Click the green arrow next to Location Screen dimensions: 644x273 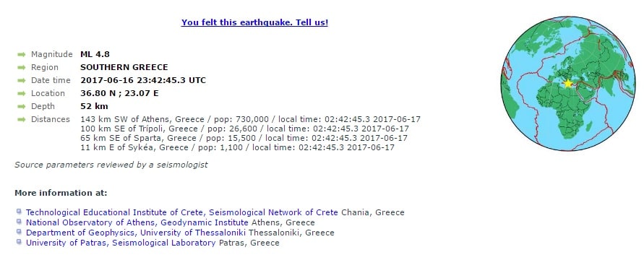pos(22,94)
